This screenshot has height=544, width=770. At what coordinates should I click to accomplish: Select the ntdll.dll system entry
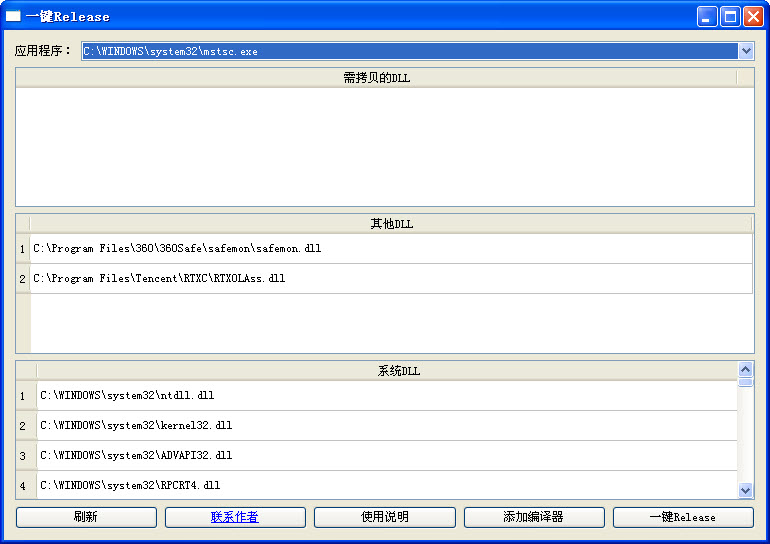pos(127,395)
